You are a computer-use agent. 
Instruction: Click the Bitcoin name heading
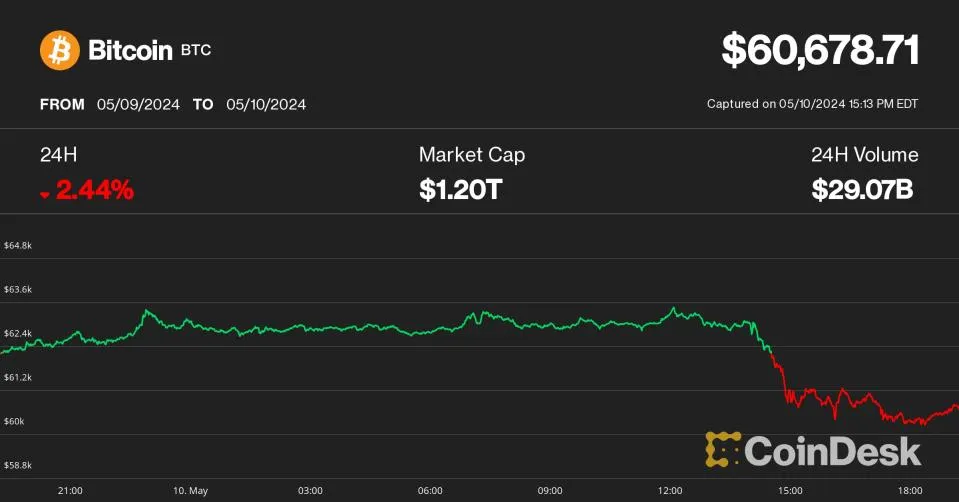coord(130,50)
